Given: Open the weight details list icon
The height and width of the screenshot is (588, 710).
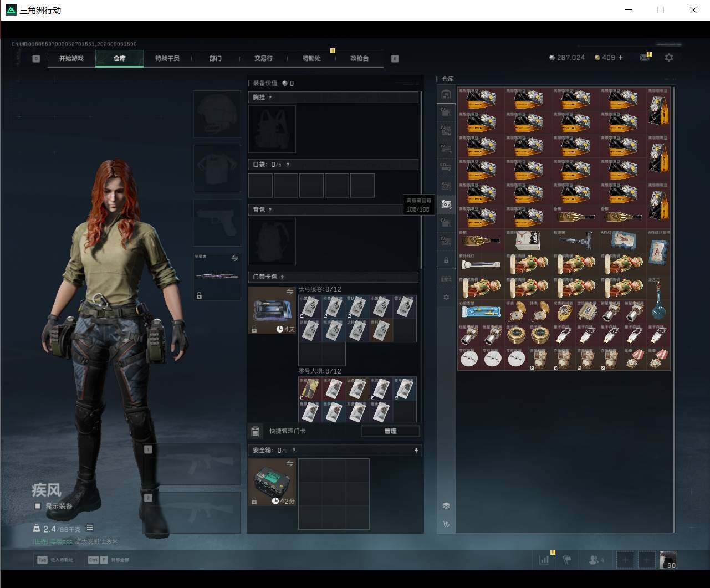Looking at the screenshot, I should click(90, 528).
